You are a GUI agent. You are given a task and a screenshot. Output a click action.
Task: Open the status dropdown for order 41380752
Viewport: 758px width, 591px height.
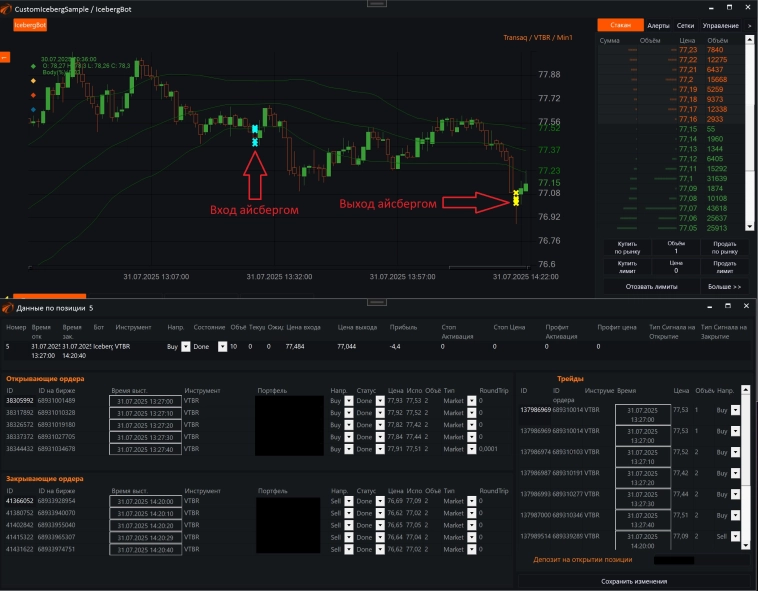tap(380, 513)
